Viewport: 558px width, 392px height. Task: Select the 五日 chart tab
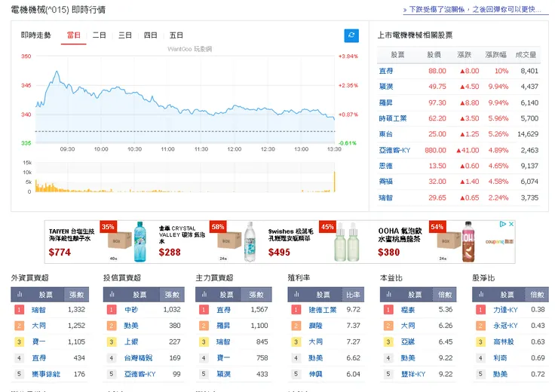click(x=176, y=35)
